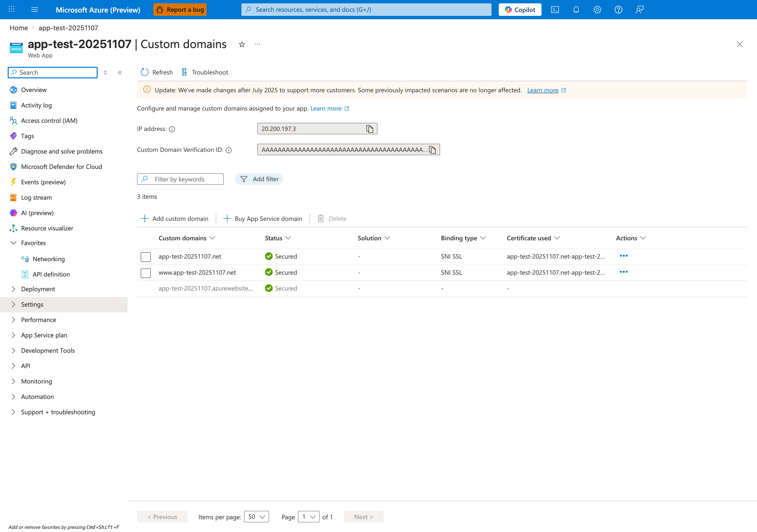Refresh the custom domains list

pos(157,72)
